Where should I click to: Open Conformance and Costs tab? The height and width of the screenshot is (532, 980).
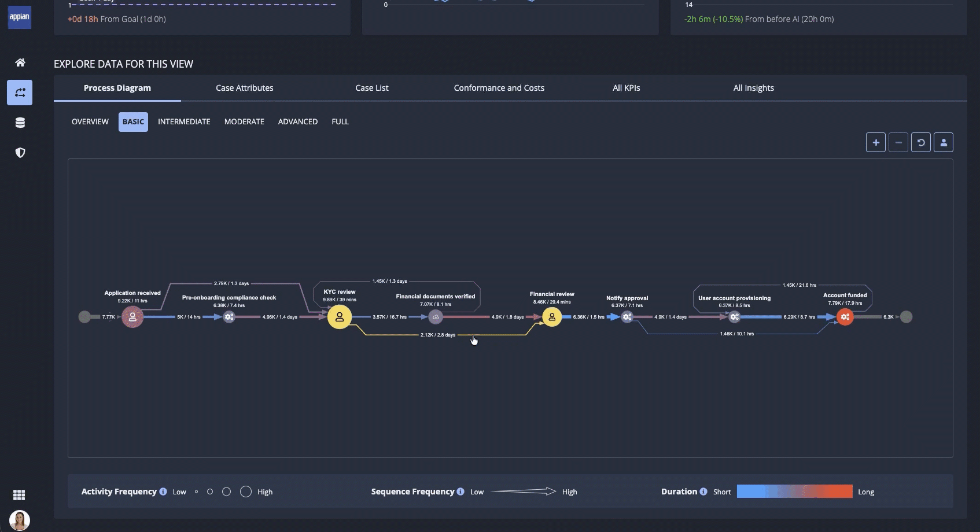[499, 88]
